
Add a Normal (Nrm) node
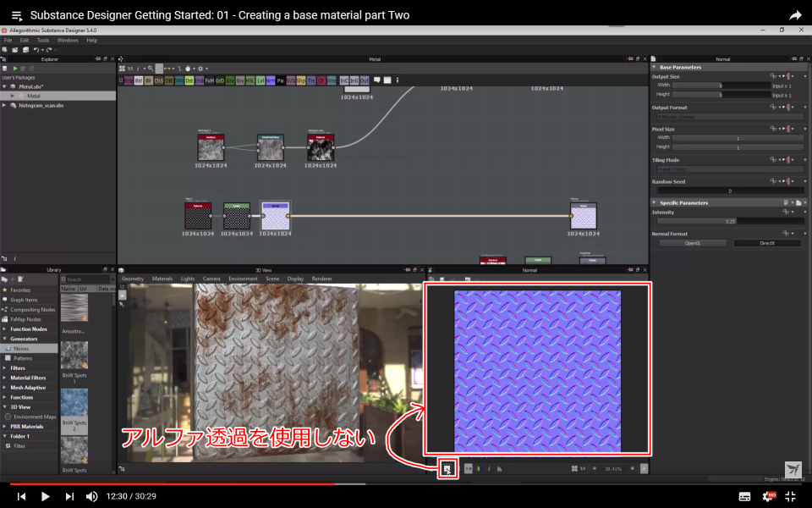pyautogui.click(x=271, y=81)
